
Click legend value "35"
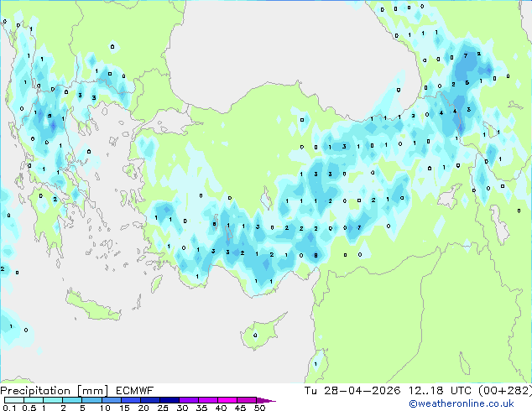(x=201, y=408)
